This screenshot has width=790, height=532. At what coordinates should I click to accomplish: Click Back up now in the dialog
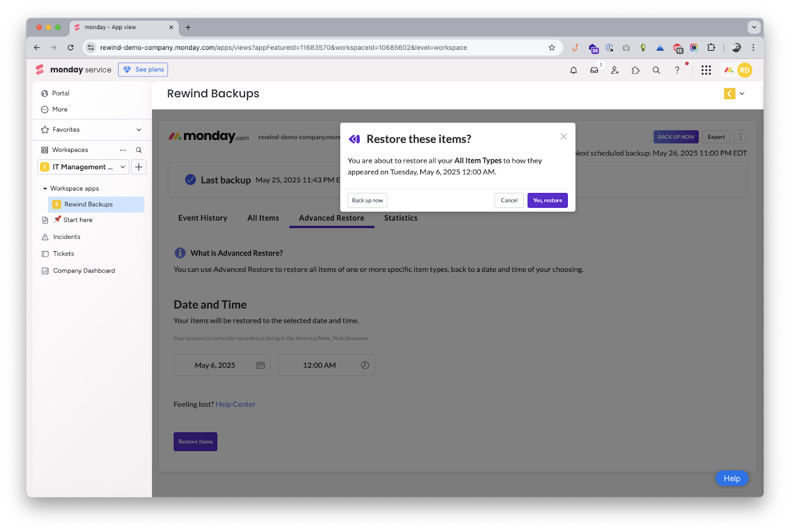point(367,200)
